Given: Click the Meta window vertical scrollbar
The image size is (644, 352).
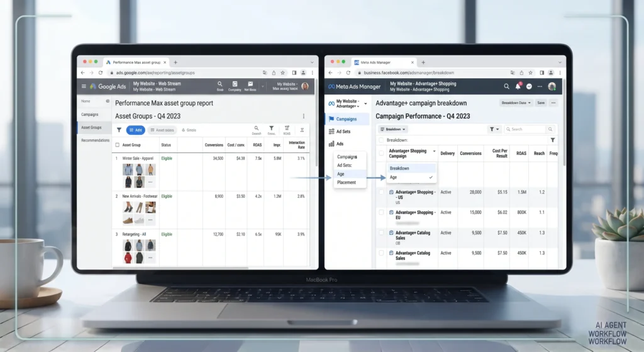Looking at the screenshot, I should coord(564,123).
